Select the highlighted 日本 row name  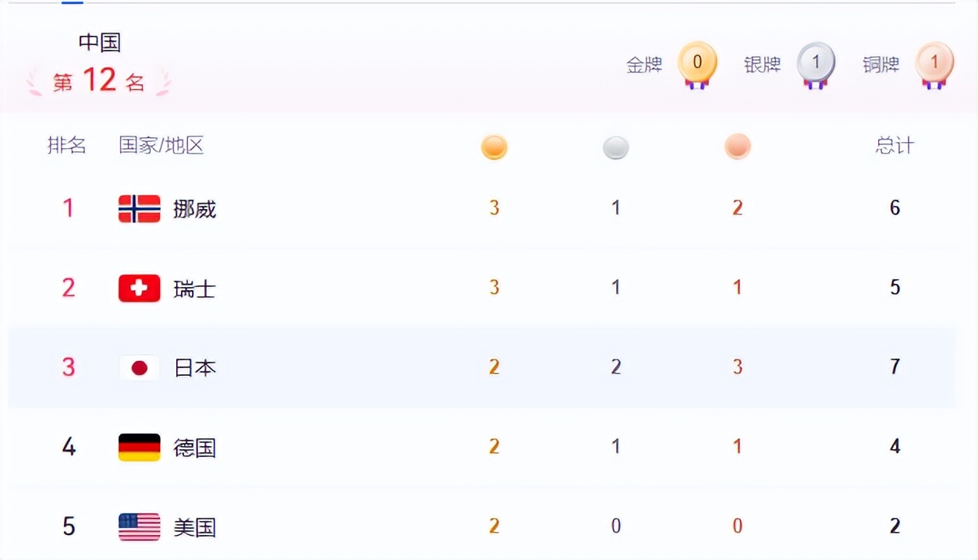click(x=194, y=368)
